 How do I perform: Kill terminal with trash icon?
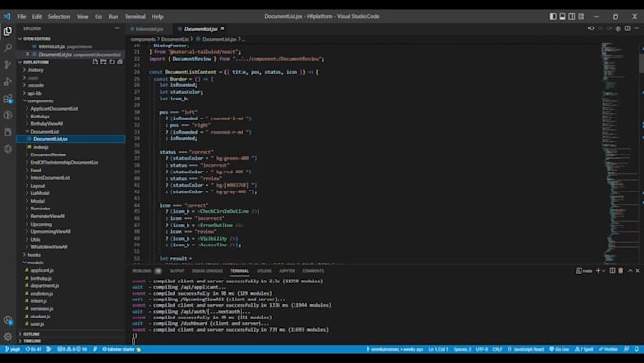pyautogui.click(x=621, y=271)
